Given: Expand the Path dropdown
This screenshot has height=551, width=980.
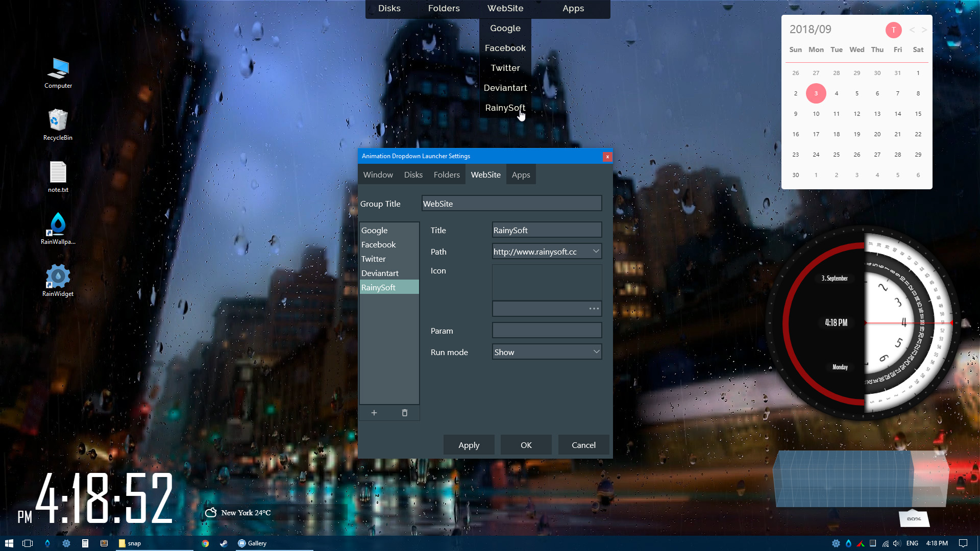Looking at the screenshot, I should (596, 251).
